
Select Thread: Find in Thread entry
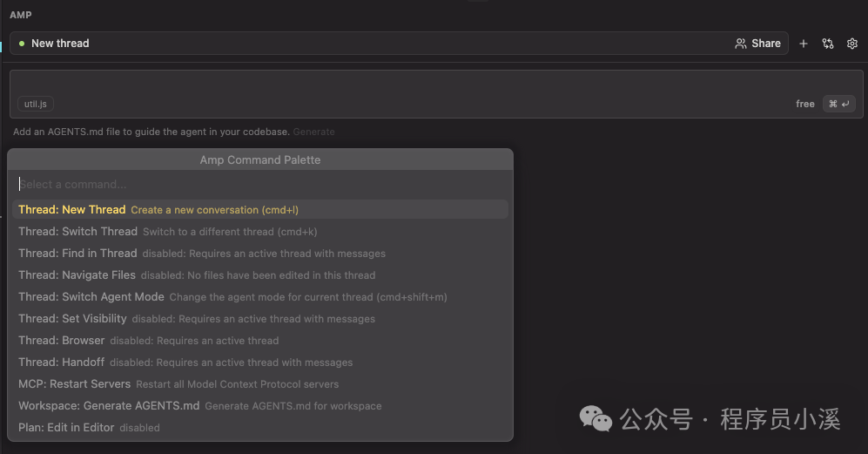260,254
